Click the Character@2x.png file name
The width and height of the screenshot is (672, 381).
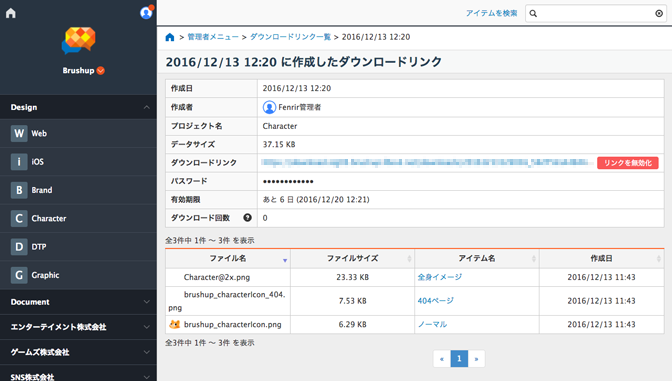tap(217, 277)
